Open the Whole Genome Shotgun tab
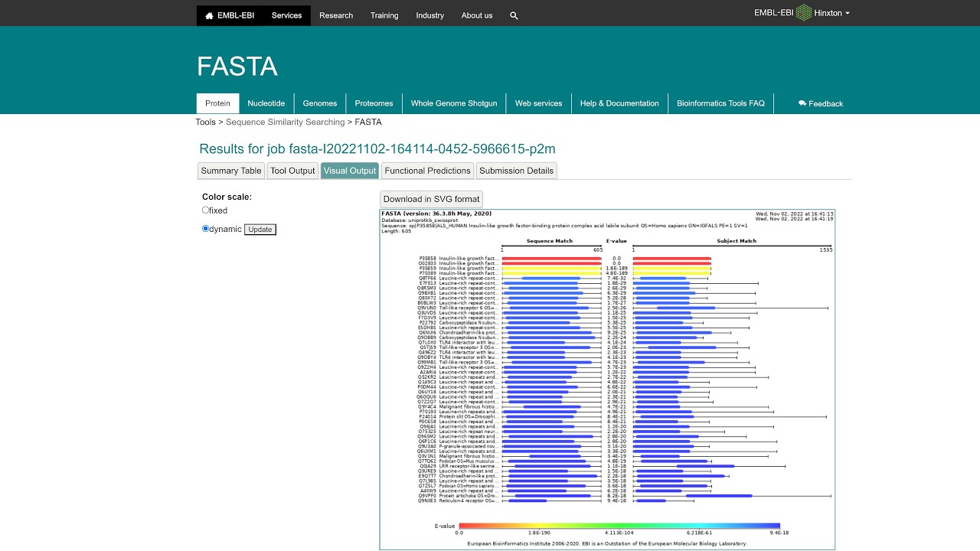Viewport: 980px width, 551px height. tap(454, 103)
